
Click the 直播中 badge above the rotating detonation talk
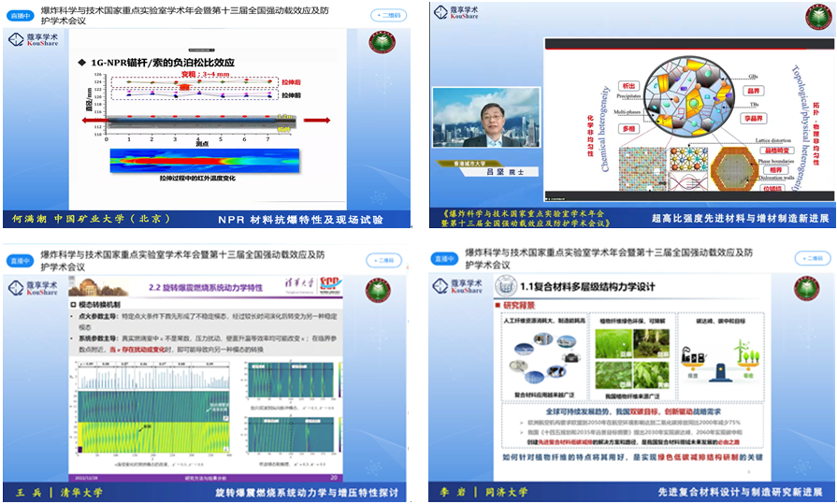(20, 259)
